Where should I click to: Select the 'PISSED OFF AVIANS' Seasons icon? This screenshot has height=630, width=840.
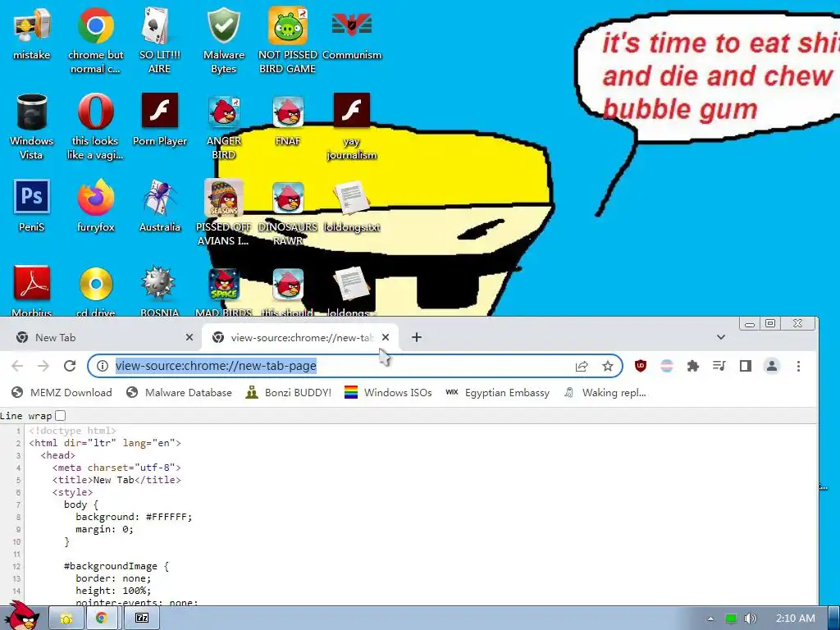point(223,212)
